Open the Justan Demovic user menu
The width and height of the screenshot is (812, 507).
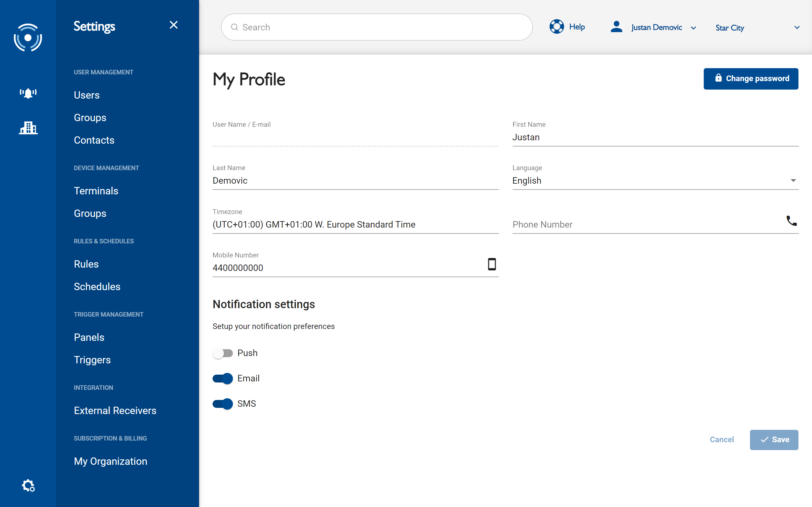tap(657, 28)
